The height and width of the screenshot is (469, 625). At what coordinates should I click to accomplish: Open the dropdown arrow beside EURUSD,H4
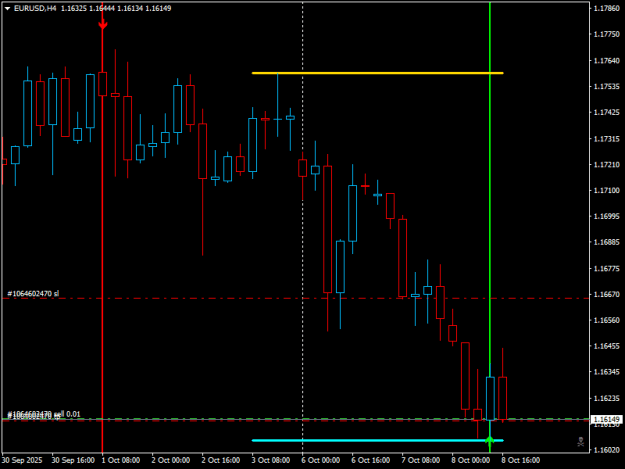click(x=7, y=8)
